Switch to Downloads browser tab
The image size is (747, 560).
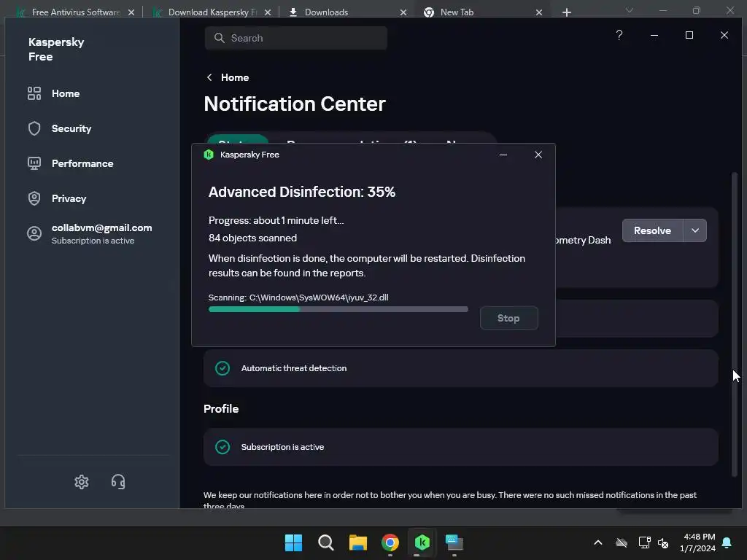(x=326, y=12)
